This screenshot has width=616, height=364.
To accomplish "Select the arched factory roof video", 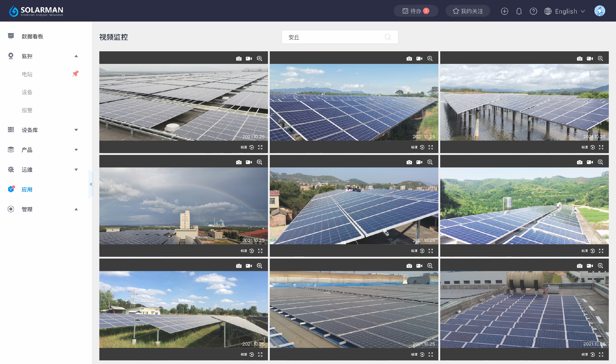I will tap(354, 309).
